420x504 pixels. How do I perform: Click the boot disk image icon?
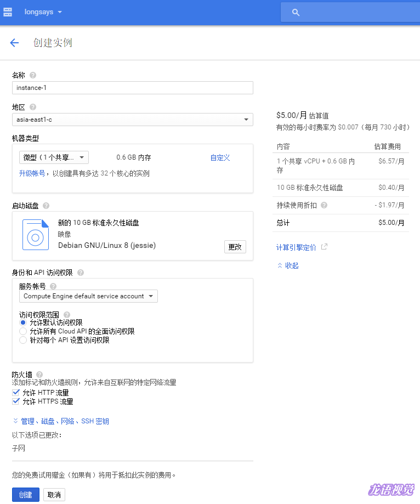point(36,235)
